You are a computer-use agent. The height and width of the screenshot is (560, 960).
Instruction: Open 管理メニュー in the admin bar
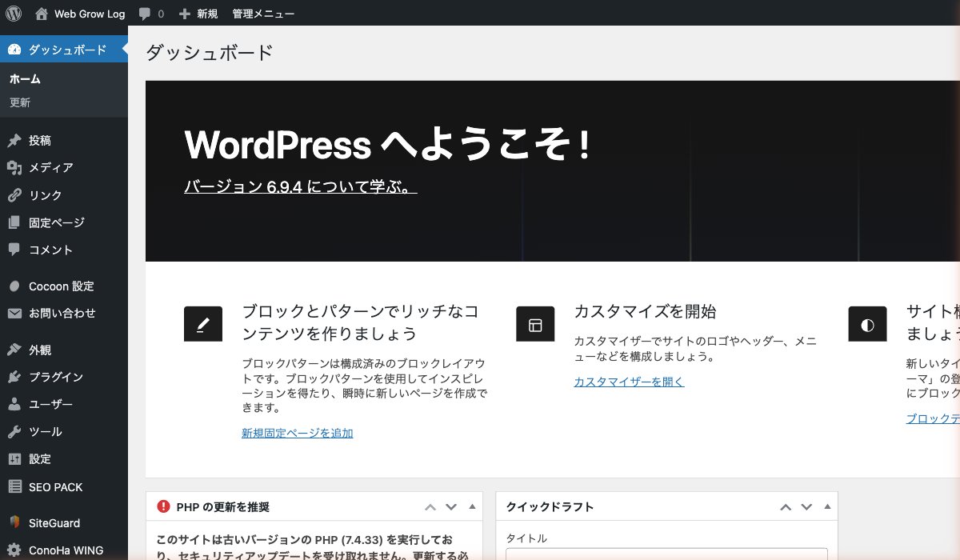tap(263, 14)
